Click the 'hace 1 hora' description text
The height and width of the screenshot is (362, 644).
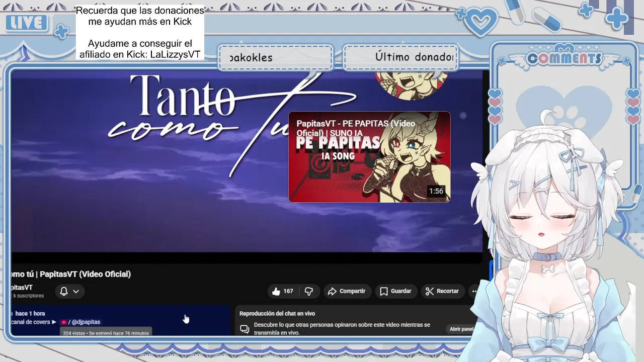pos(30,313)
